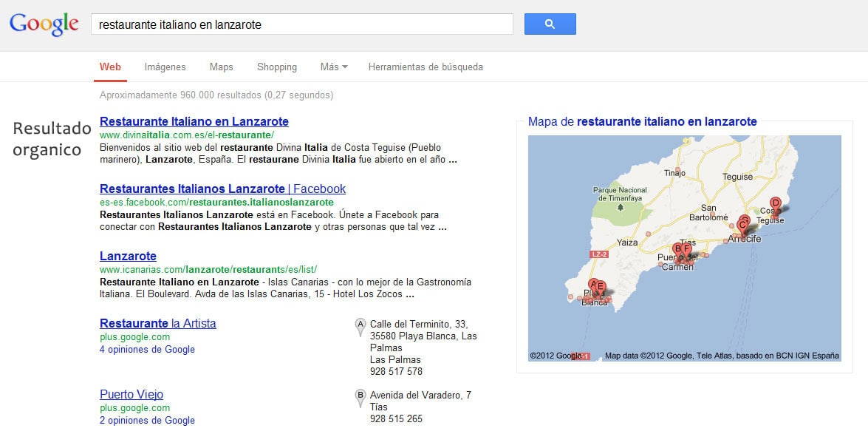Click red marker E near Playa Blanca
The image size is (868, 434).
pos(601,289)
